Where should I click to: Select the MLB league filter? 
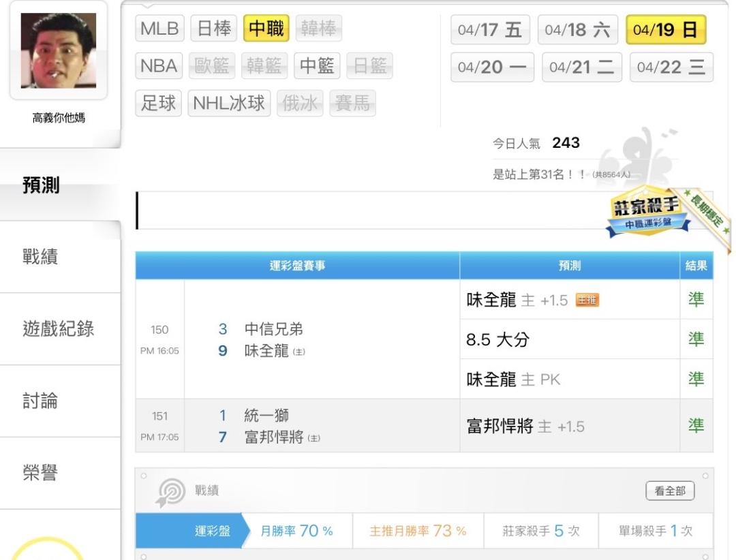click(159, 30)
